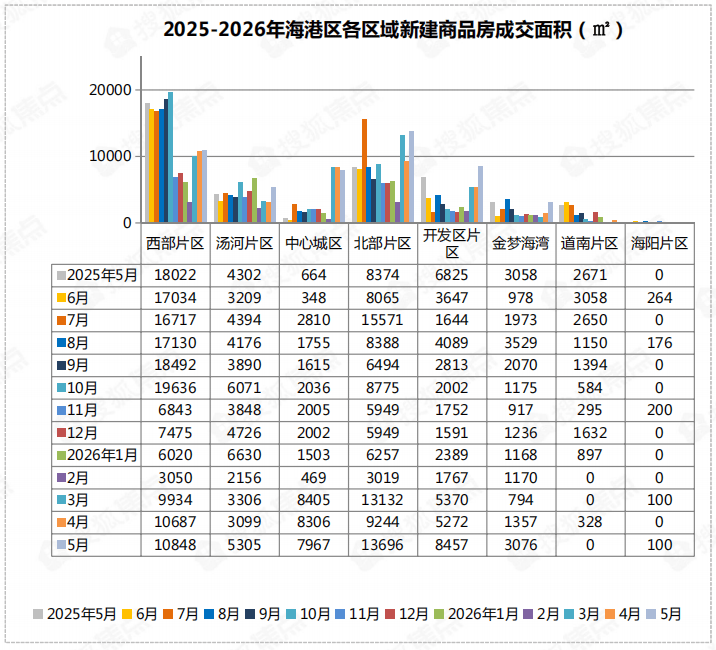
Task: Click the light-blue 5月 bar in 开发区片区
Action: point(480,195)
